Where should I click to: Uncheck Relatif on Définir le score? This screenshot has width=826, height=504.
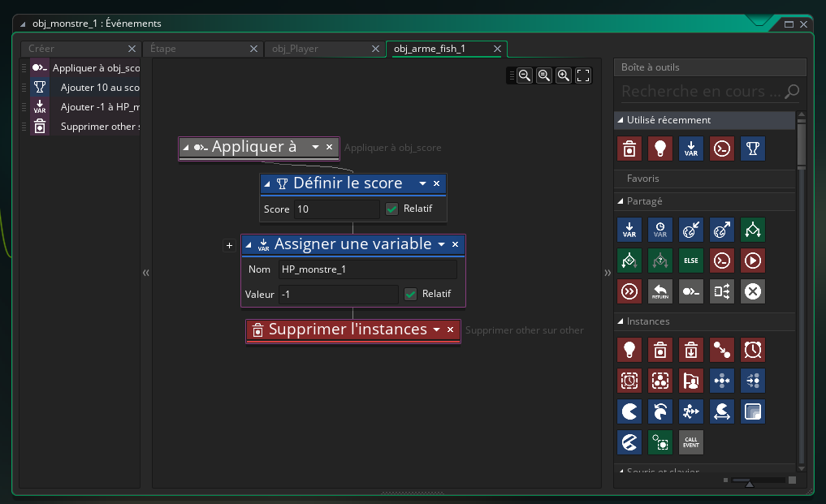coord(392,209)
